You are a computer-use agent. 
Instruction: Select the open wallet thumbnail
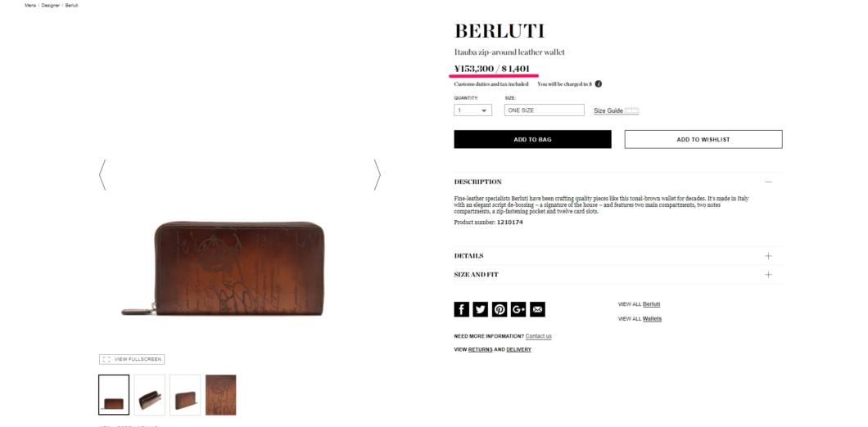150,395
